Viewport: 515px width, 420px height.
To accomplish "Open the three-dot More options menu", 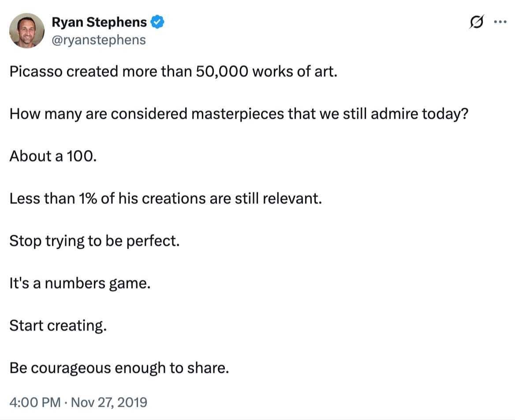I will [x=500, y=22].
